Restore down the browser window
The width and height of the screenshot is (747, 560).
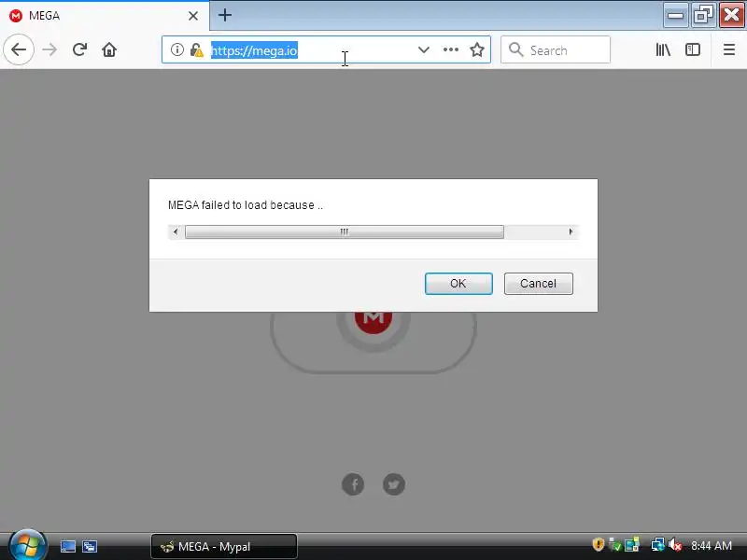click(x=703, y=15)
